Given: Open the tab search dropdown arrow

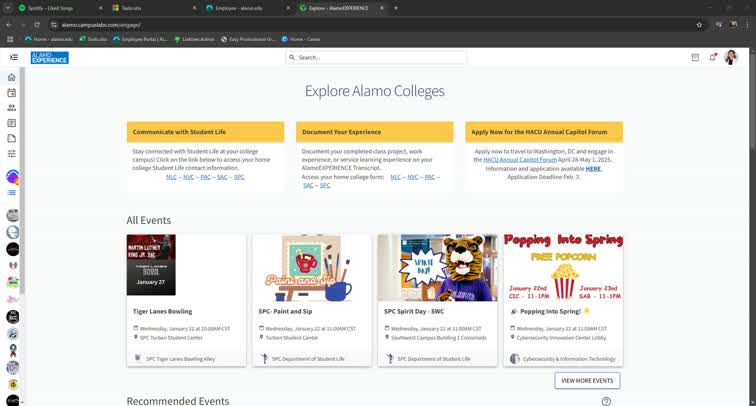Looking at the screenshot, I should click(8, 8).
